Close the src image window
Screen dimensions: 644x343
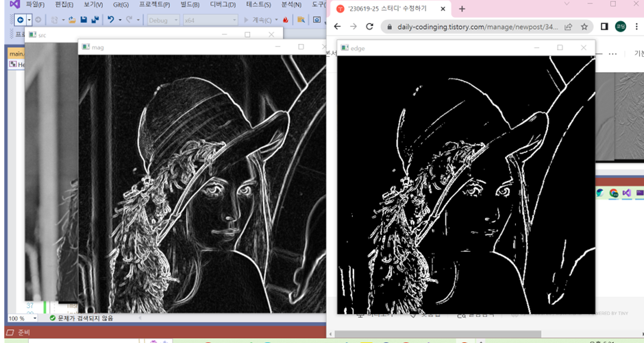(271, 34)
